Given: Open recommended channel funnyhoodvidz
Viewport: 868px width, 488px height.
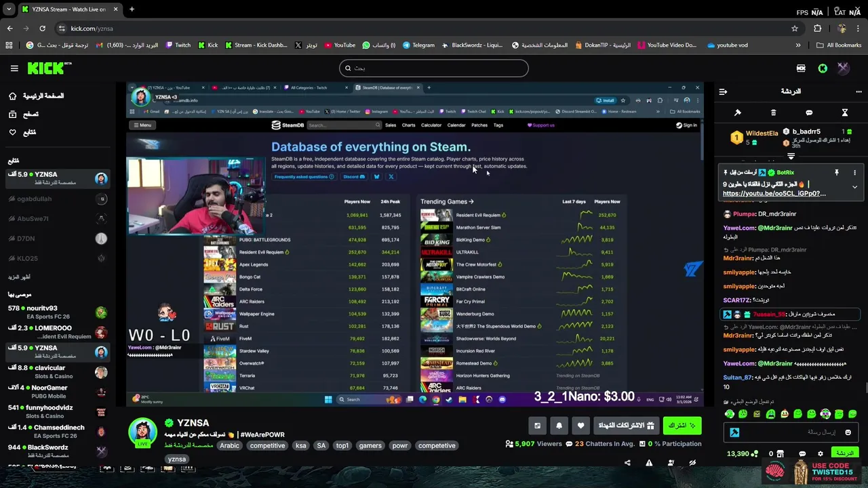Looking at the screenshot, I should point(58,411).
